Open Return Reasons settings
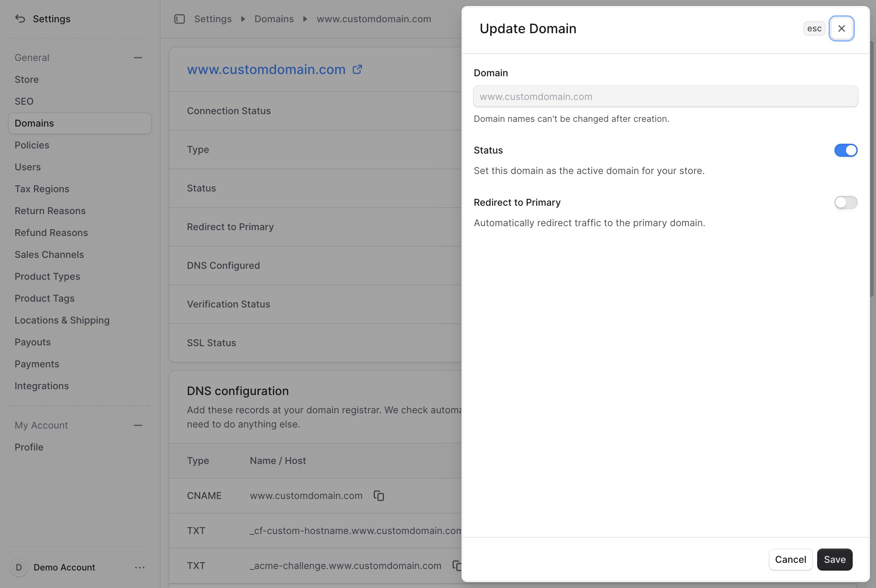 [x=80, y=211]
